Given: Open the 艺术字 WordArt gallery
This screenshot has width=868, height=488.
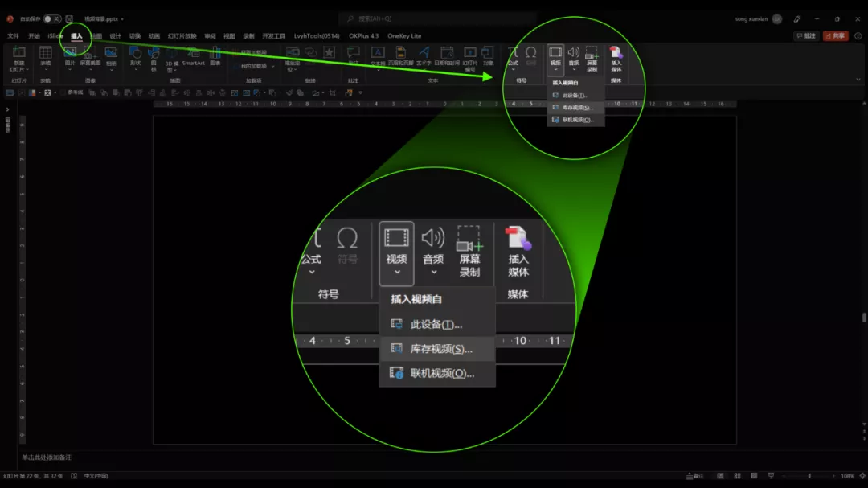Looking at the screenshot, I should 424,56.
